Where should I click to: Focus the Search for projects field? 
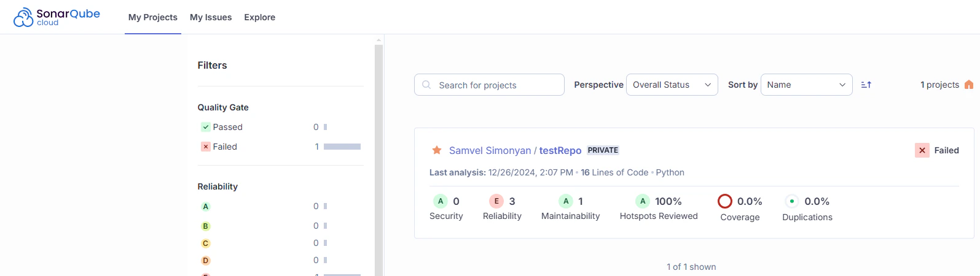pyautogui.click(x=489, y=85)
